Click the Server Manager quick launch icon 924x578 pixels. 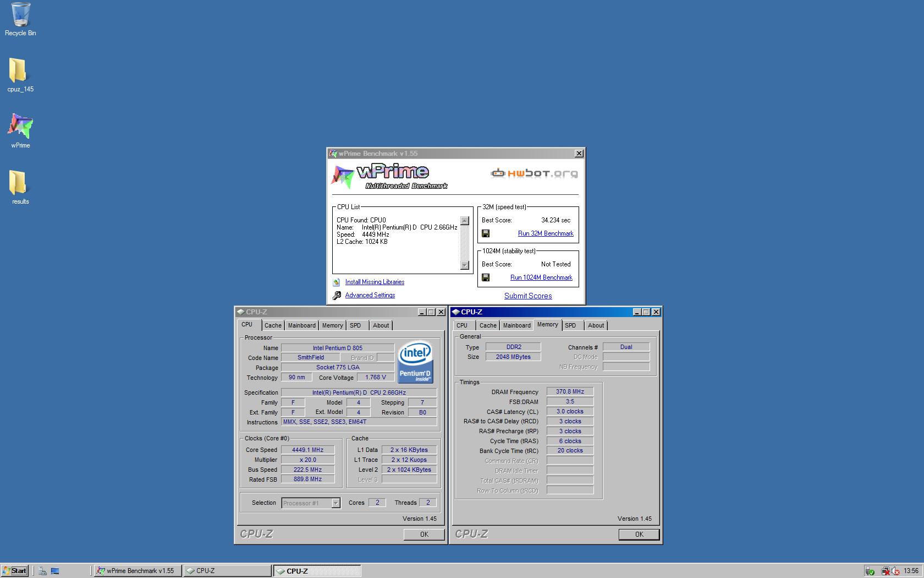(42, 571)
